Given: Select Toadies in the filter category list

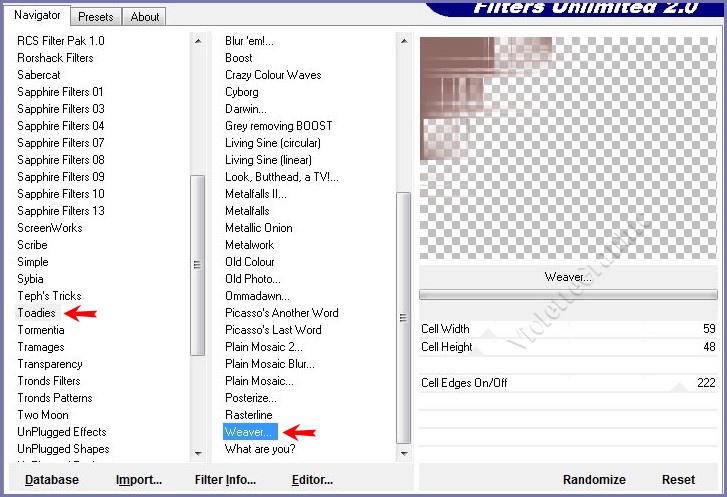Looking at the screenshot, I should (x=37, y=313).
